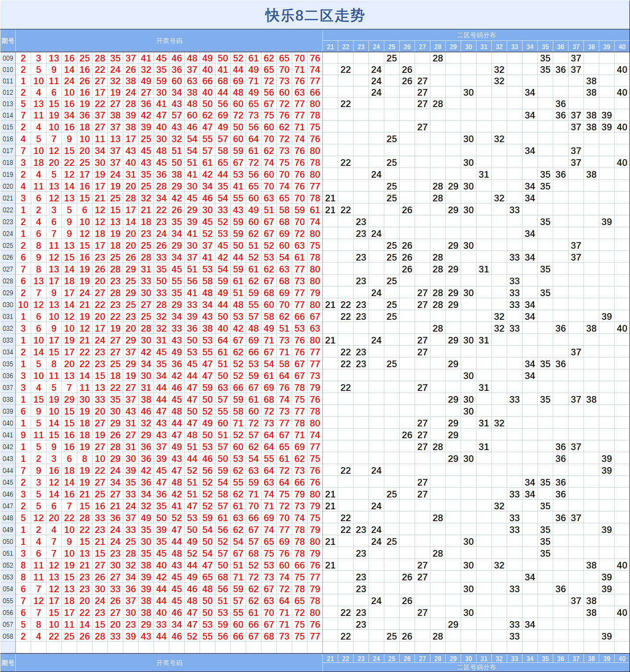This screenshot has width=630, height=672.
Task: Select column header 25 in top header row
Action: (392, 46)
